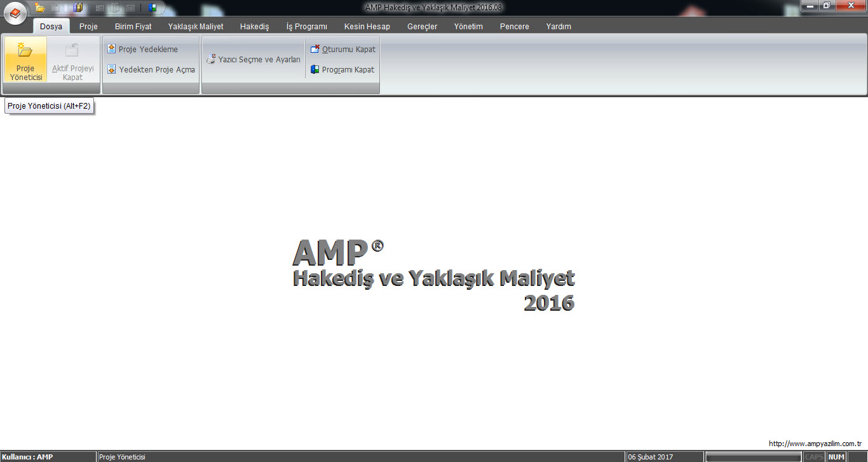The width and height of the screenshot is (868, 462).
Task: Go to the Hakediş tab
Action: [x=254, y=27]
